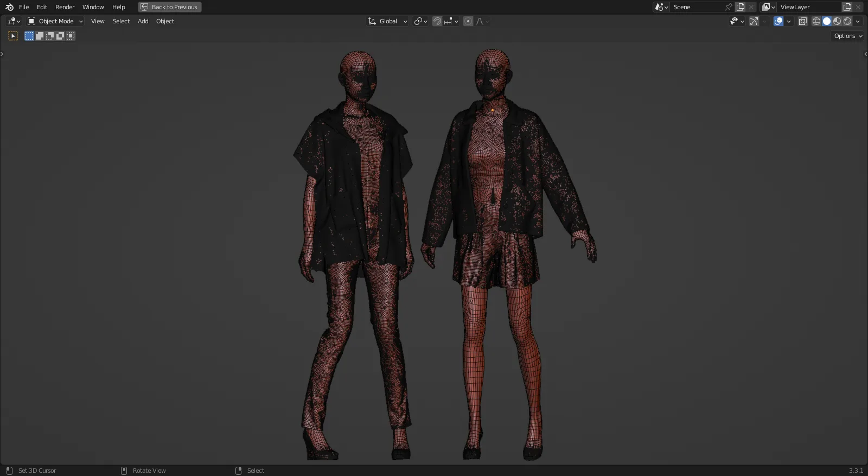The width and height of the screenshot is (868, 476).
Task: Open the viewport Object menu
Action: [165, 21]
